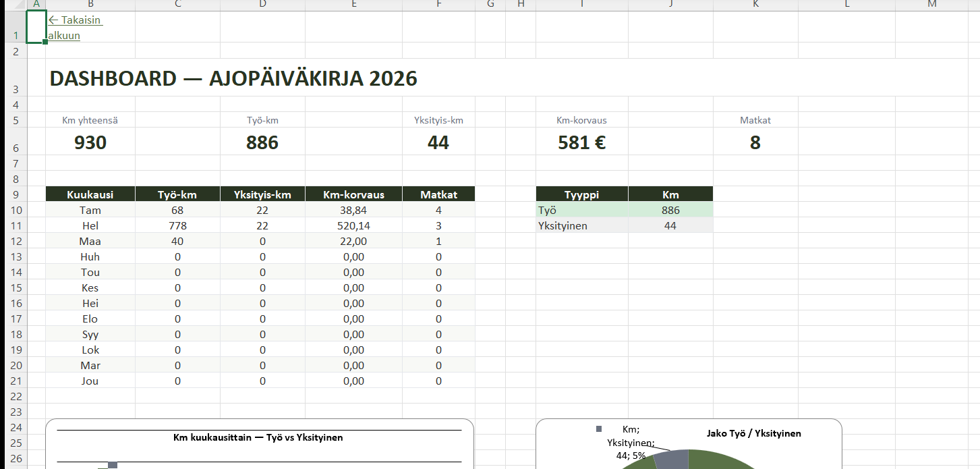Click the Työ-km value 778 for Hel
This screenshot has width=980, height=469.
(177, 225)
